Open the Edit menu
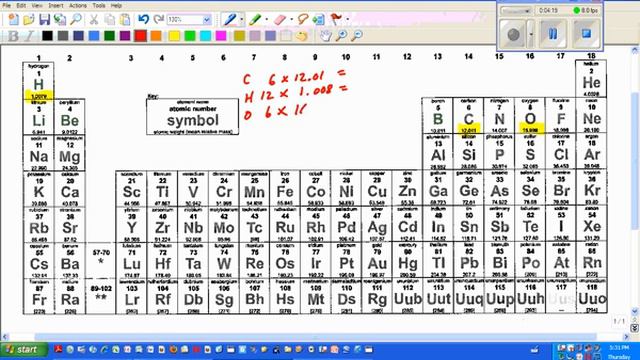 click(21, 6)
